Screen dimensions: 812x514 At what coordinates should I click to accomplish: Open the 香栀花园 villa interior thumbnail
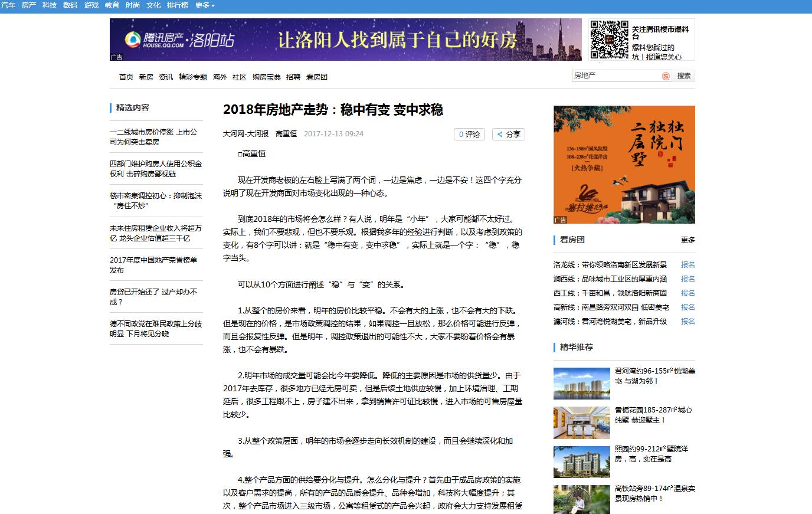click(581, 423)
